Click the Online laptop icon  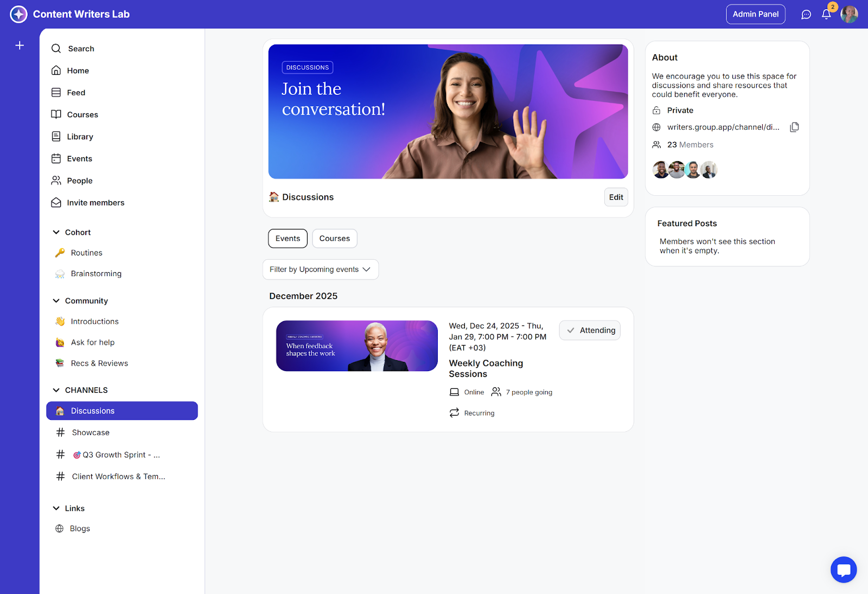coord(454,392)
